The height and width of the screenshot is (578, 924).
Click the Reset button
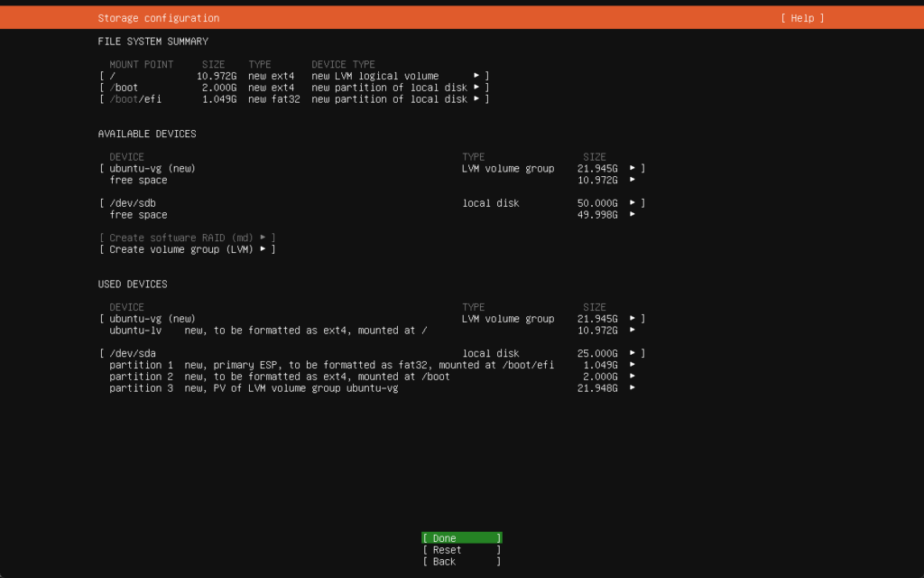461,550
